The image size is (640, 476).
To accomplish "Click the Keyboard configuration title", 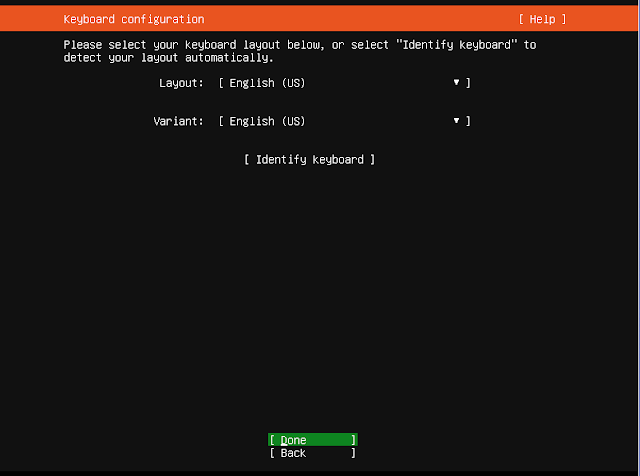I will click(134, 19).
